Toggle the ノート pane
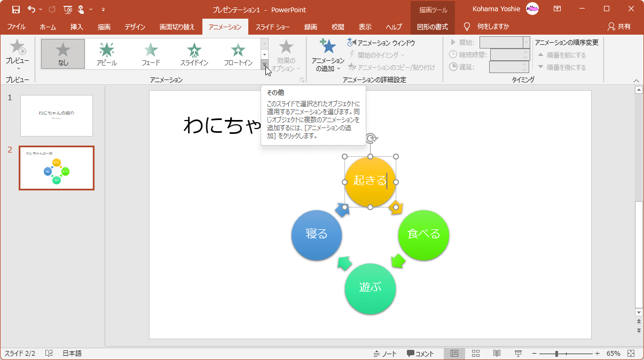Image resolution: width=644 pixels, height=360 pixels. pos(385,353)
